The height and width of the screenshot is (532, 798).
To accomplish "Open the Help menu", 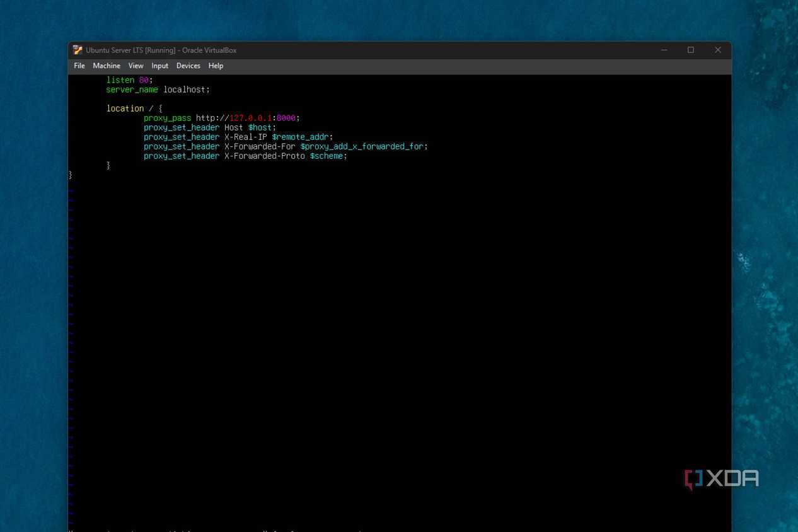I will 216,66.
